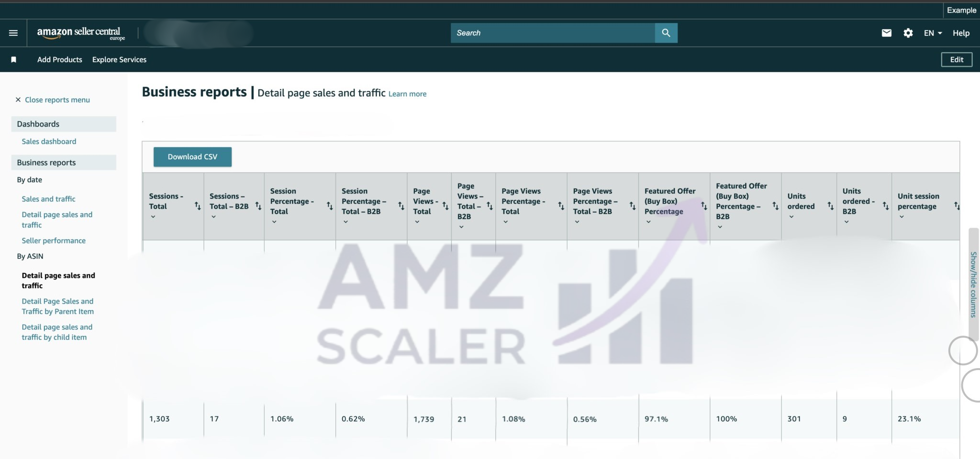Open Detail Page Sales and Traffic by Parent Item
The height and width of the screenshot is (459, 980).
(57, 306)
